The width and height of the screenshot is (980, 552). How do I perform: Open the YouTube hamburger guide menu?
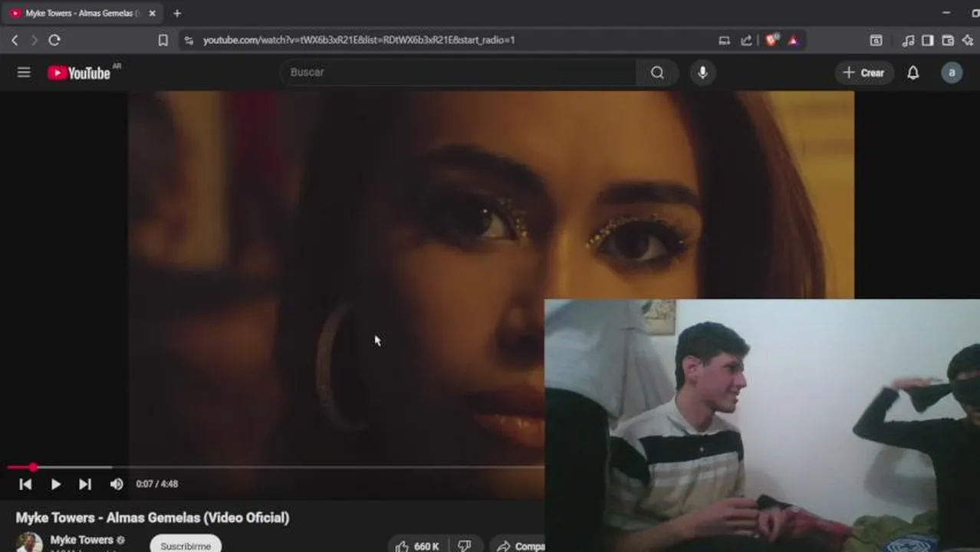(24, 72)
